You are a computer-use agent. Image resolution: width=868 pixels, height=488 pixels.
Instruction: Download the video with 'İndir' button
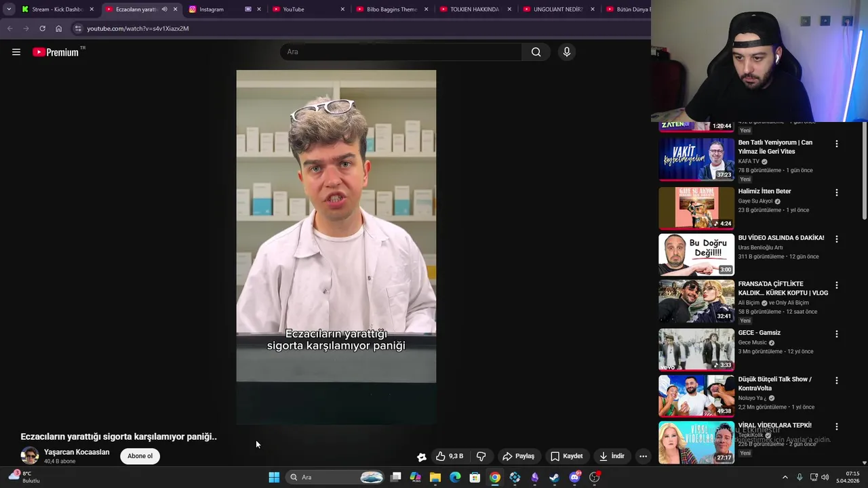612,456
